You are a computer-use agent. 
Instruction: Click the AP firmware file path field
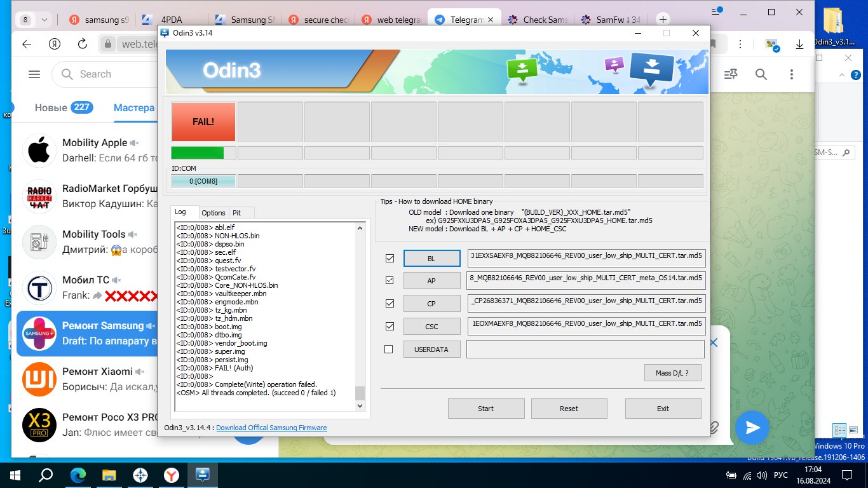(586, 281)
